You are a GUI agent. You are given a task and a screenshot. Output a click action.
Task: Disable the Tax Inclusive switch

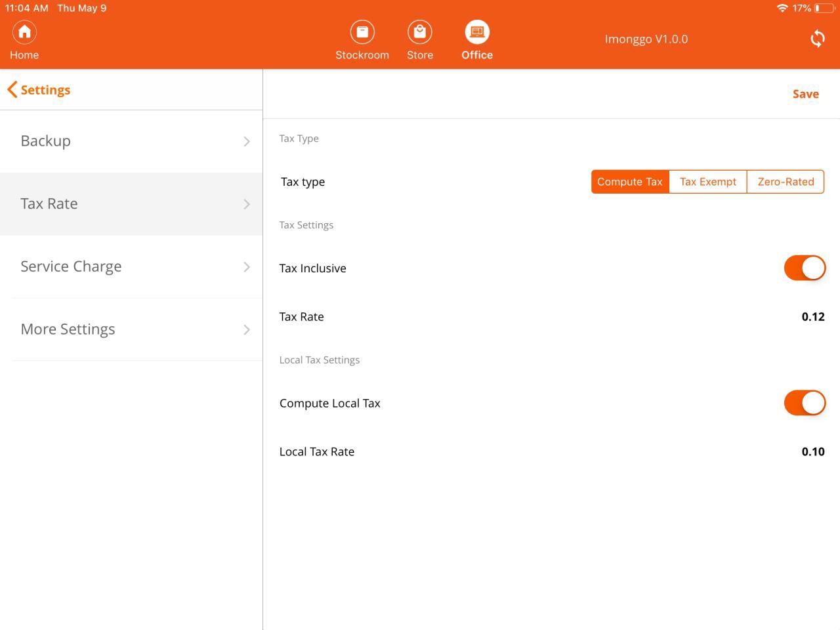805,268
